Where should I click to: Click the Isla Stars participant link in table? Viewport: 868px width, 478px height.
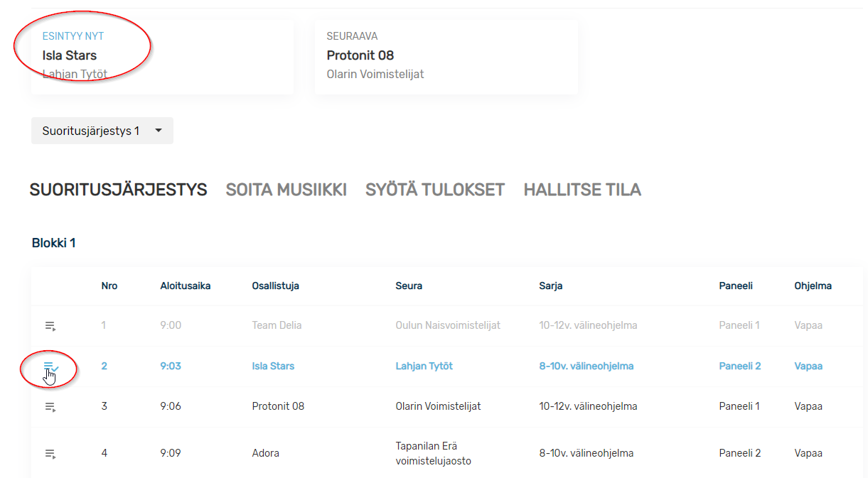pos(273,366)
